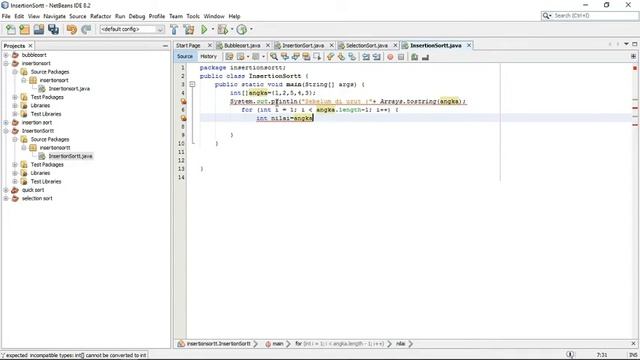Build the project with the hammer icon

[174, 29]
